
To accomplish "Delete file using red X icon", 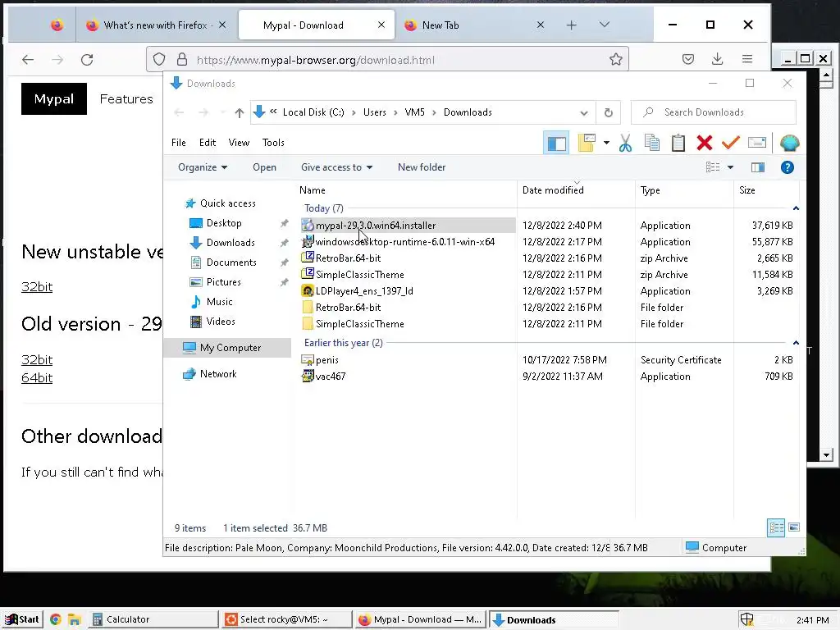I will (705, 143).
